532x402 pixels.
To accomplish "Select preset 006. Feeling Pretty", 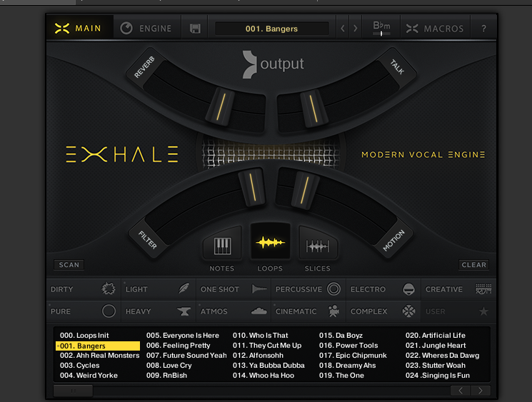I will (178, 346).
